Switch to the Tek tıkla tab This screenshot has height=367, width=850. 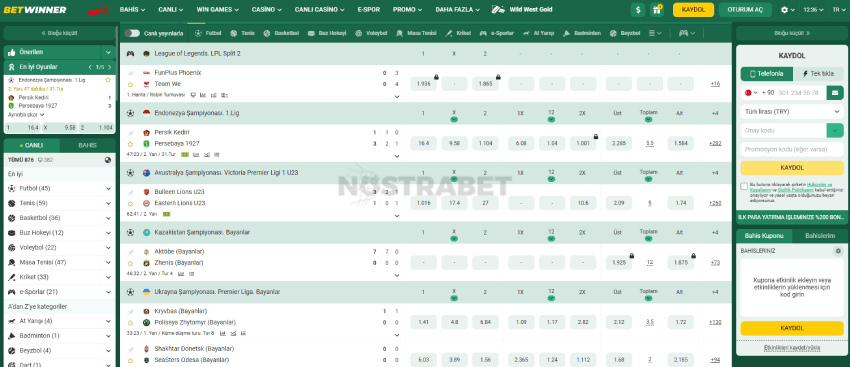(818, 74)
